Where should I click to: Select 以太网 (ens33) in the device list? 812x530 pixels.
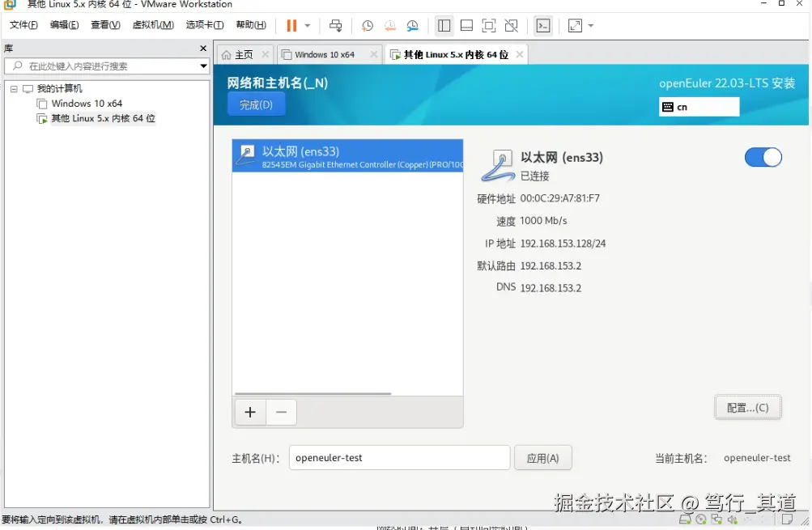(x=347, y=156)
